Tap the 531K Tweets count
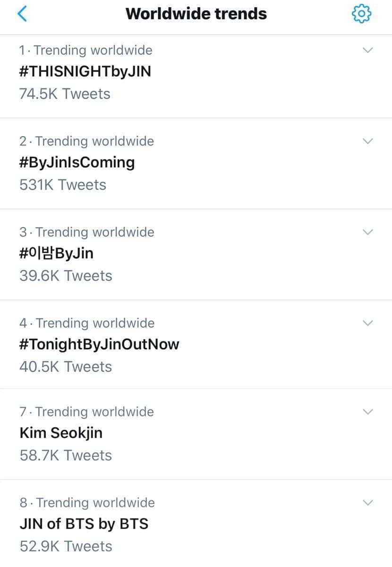Screen dimensions: 392x567 pos(63,185)
